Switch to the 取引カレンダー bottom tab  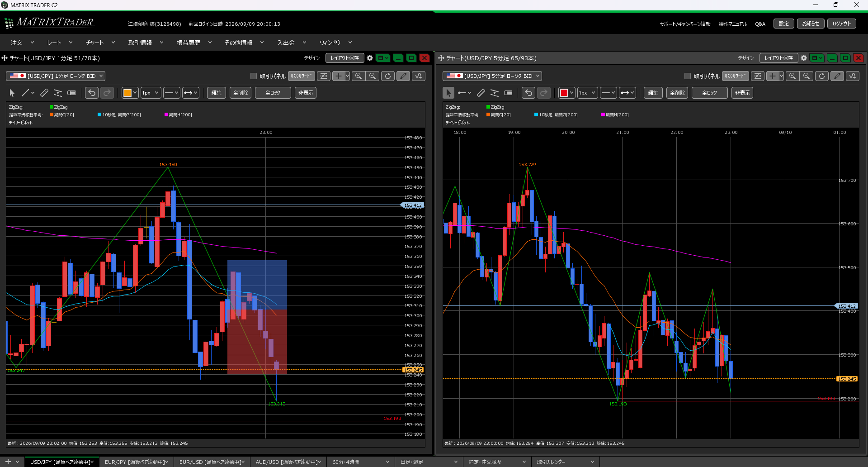(x=566, y=462)
